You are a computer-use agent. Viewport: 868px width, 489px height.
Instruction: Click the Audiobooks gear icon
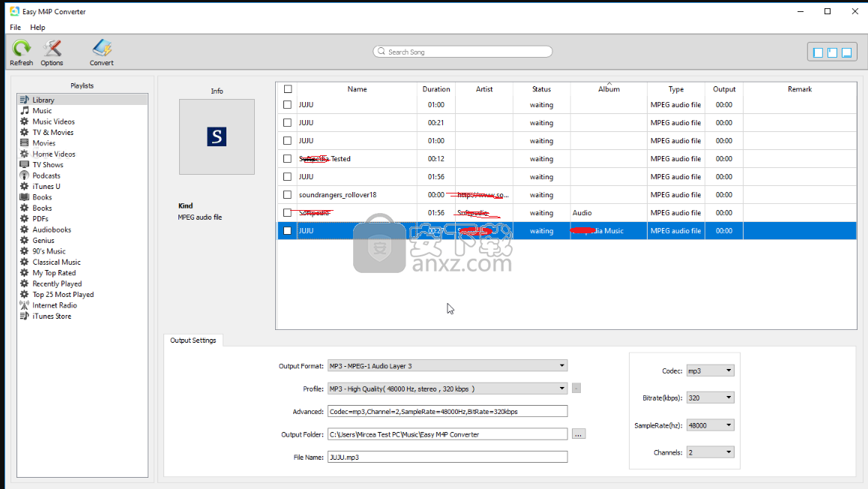click(24, 229)
